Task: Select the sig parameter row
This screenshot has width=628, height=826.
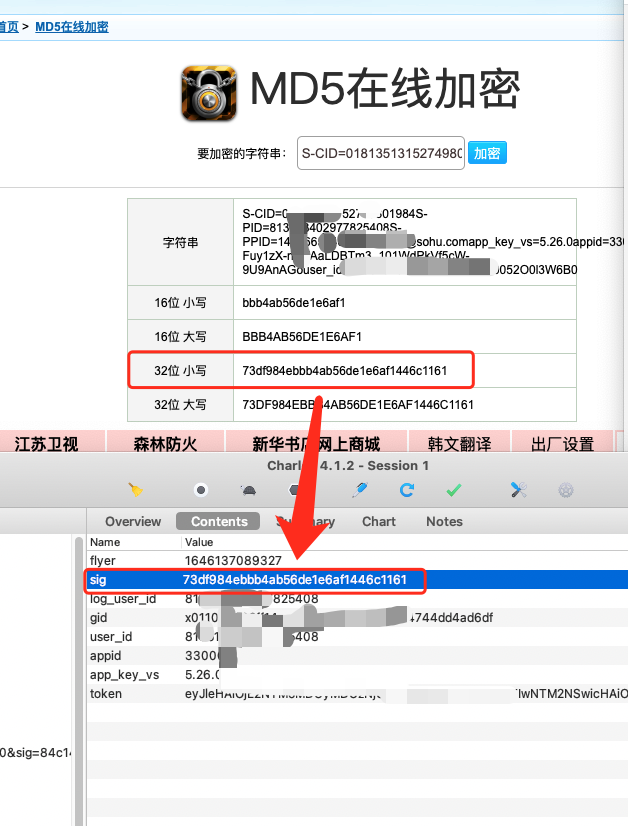Action: [358, 579]
